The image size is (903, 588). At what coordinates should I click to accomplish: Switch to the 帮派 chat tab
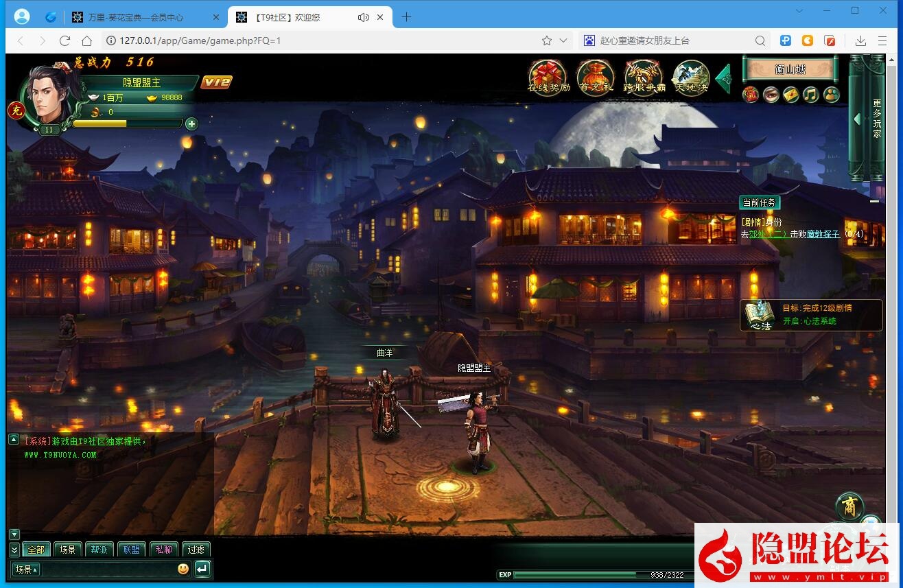[x=99, y=550]
